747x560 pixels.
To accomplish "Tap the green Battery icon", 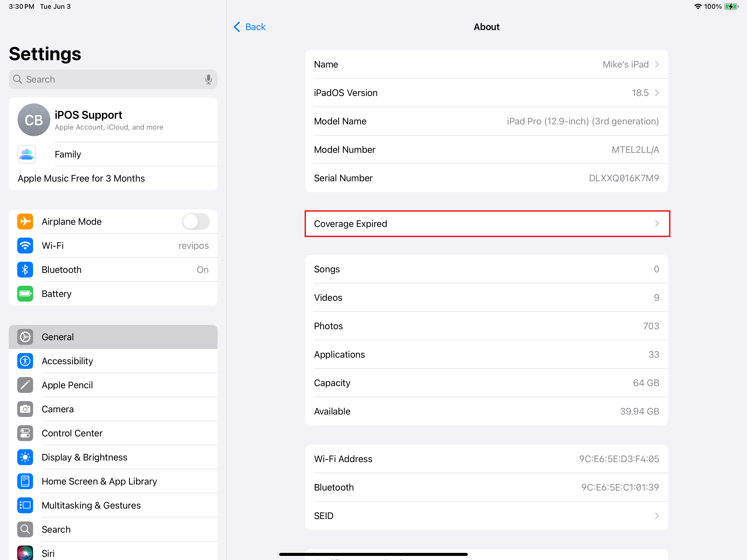I will [x=25, y=293].
